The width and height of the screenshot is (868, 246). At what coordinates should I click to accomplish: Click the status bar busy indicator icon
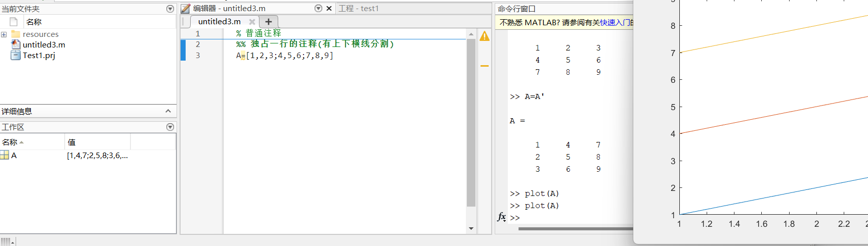point(7,241)
